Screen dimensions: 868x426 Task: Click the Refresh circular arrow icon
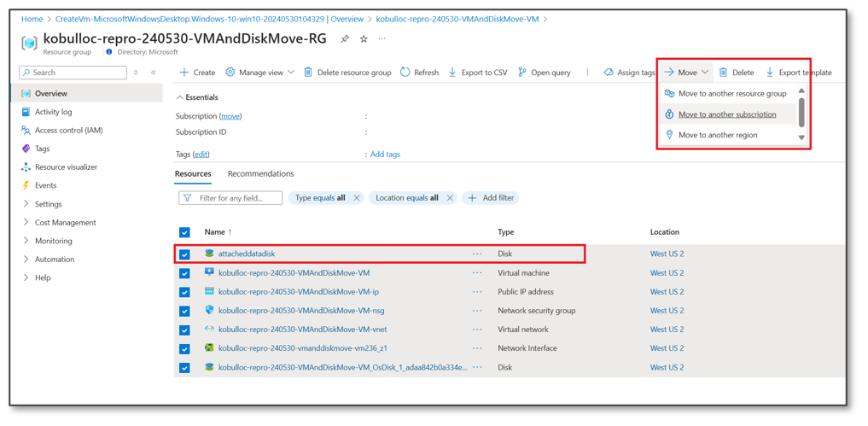[405, 72]
